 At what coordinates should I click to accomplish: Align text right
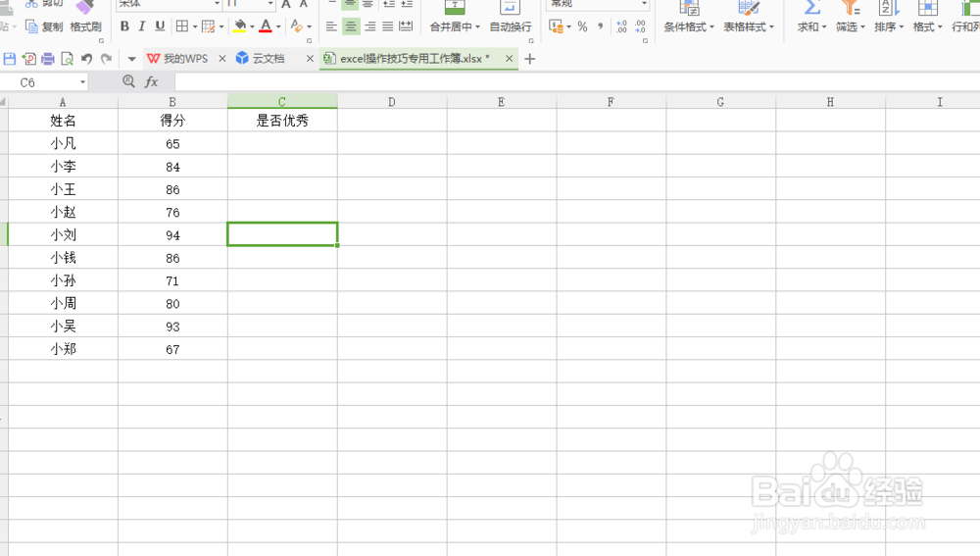point(370,26)
